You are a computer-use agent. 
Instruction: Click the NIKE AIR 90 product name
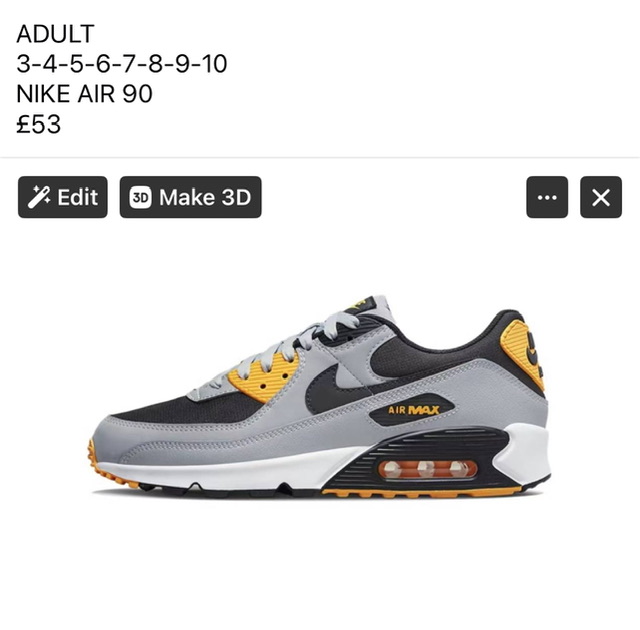coord(84,94)
